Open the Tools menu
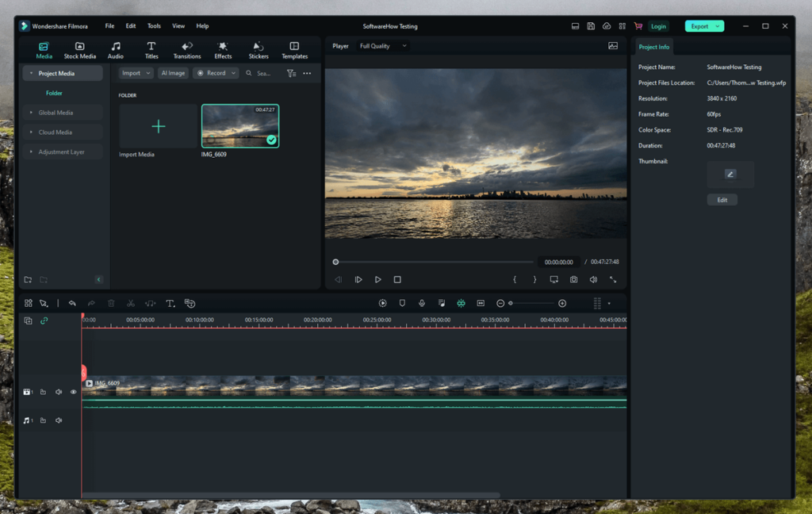The width and height of the screenshot is (812, 514). (154, 26)
